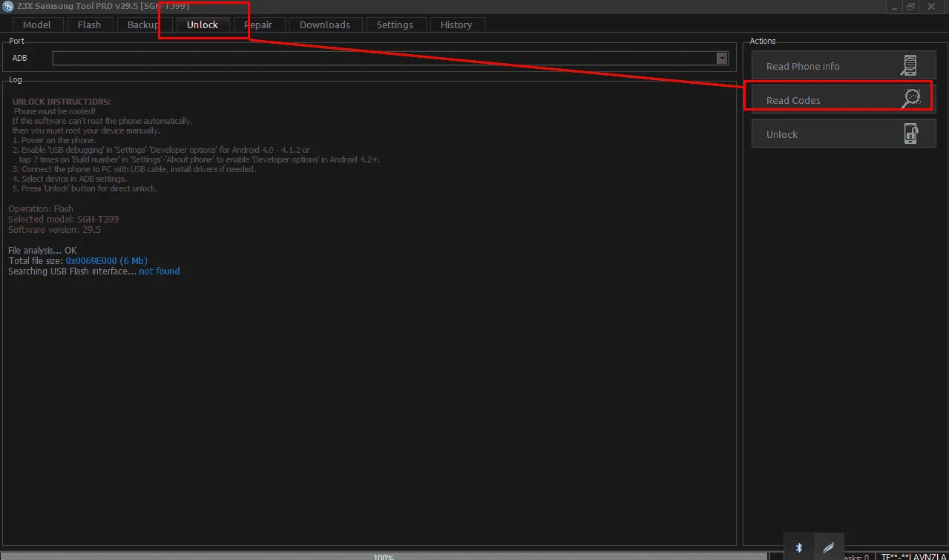949x560 pixels.
Task: Click the 'UNLOCK INSTRUCTIONS:' heading in the log
Action: point(62,102)
